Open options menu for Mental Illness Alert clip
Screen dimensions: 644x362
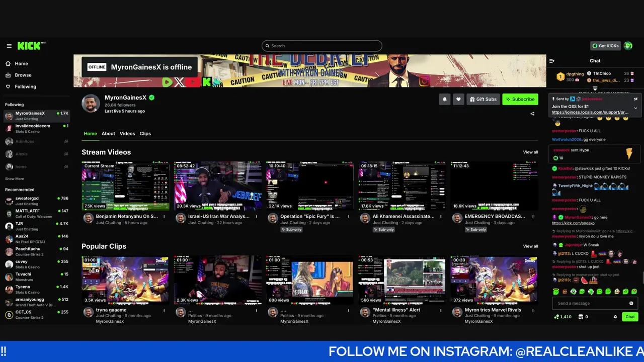pyautogui.click(x=441, y=310)
